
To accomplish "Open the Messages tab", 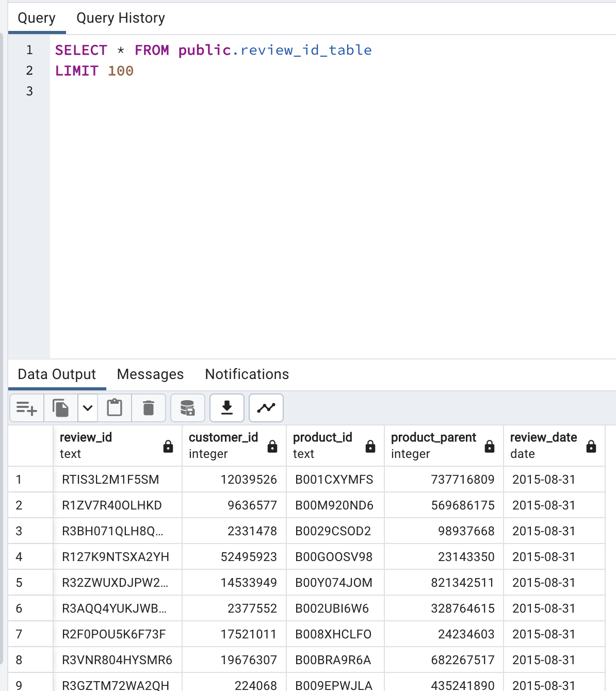I will coord(150,374).
